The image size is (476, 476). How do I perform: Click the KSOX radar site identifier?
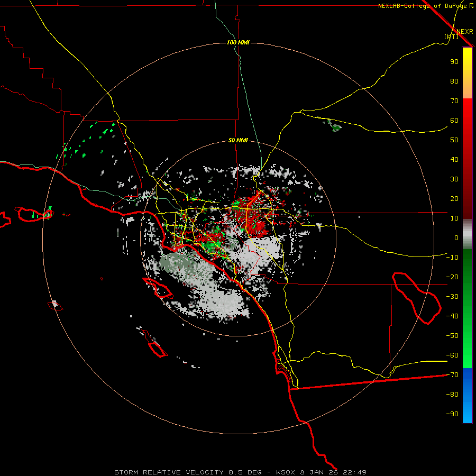coord(286,472)
